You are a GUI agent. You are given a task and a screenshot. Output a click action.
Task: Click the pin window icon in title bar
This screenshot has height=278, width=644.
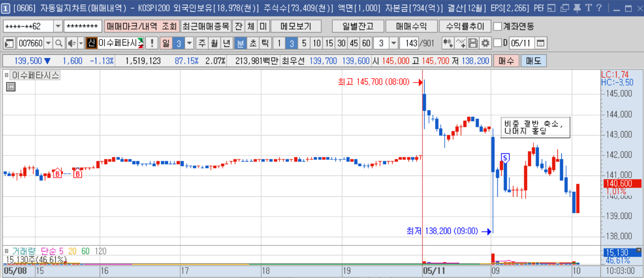577,7
